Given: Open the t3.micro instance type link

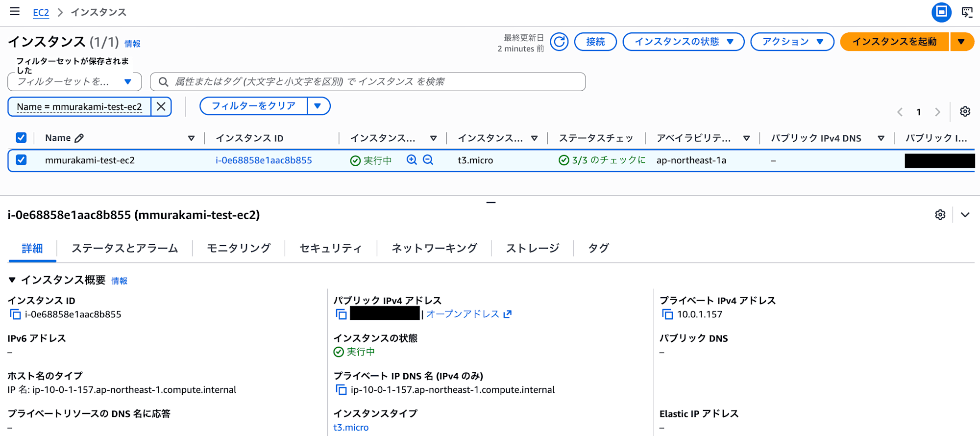Looking at the screenshot, I should (351, 428).
